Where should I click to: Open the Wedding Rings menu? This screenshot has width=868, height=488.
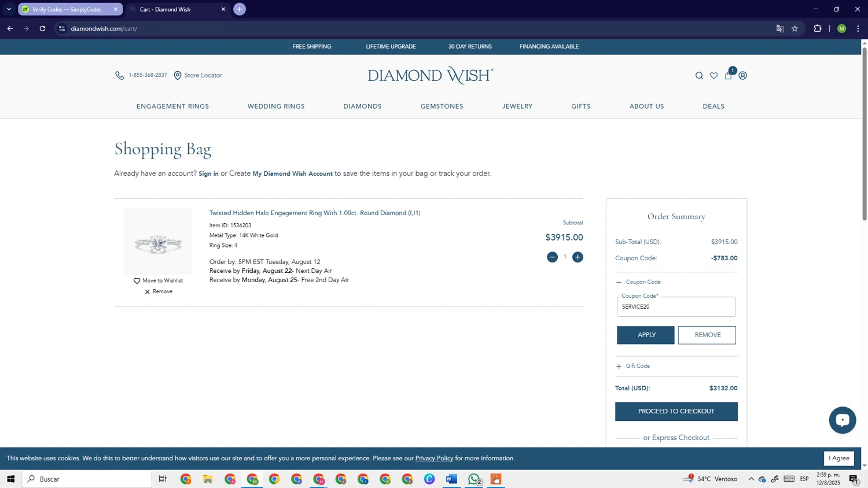click(x=276, y=106)
